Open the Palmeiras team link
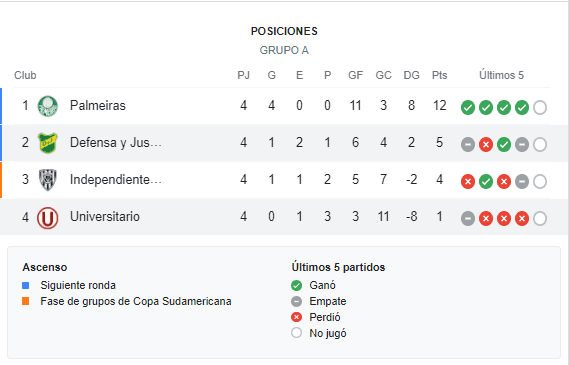 click(x=98, y=106)
